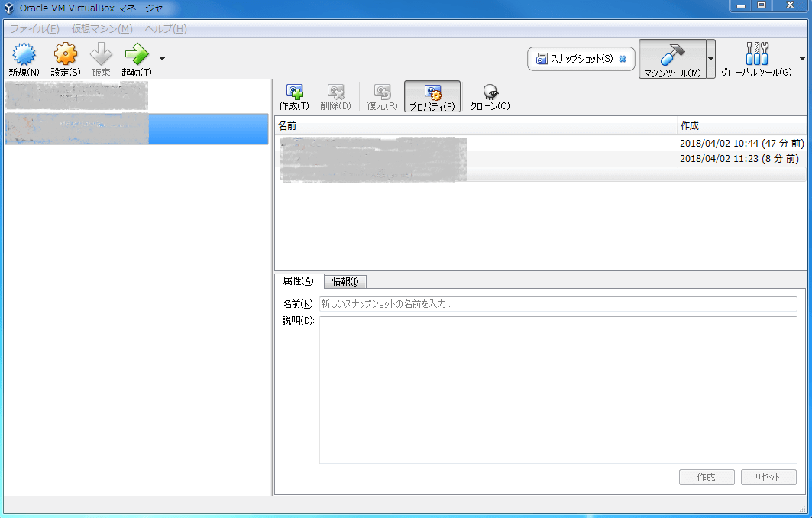Switch to the 属性(A) tab
The width and height of the screenshot is (812, 518).
(298, 281)
